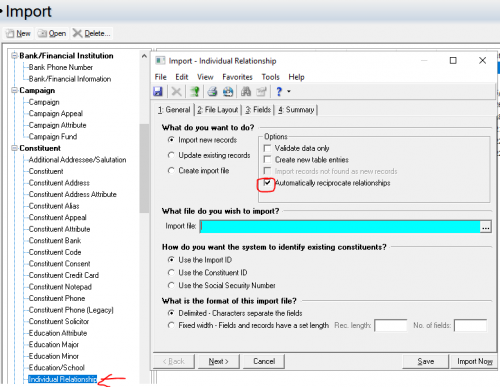Switch to the 2: File Layout tab
Screen dimensions: 500x387
click(x=218, y=110)
